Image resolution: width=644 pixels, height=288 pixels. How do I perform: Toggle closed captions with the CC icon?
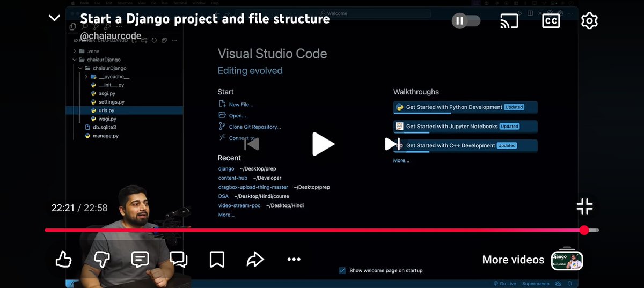coord(551,21)
